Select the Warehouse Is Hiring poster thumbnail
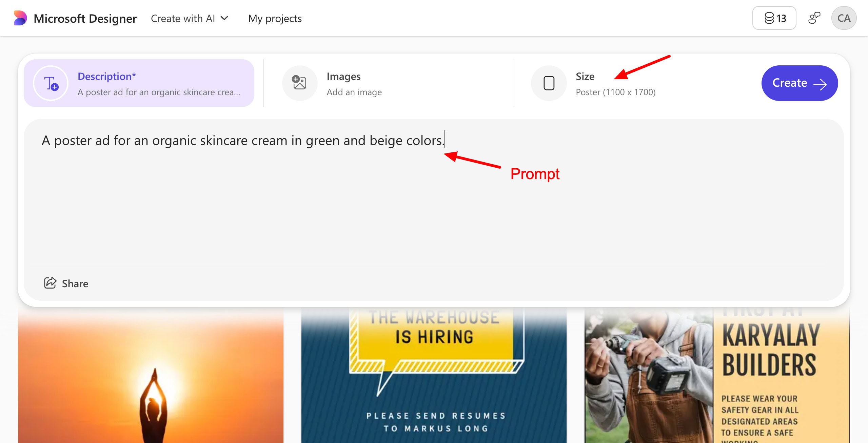The height and width of the screenshot is (443, 868). [434, 376]
